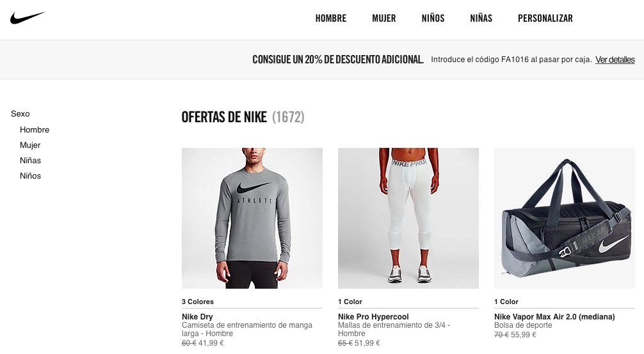Click the Ver detalles link
644x354 pixels.
coord(615,60)
